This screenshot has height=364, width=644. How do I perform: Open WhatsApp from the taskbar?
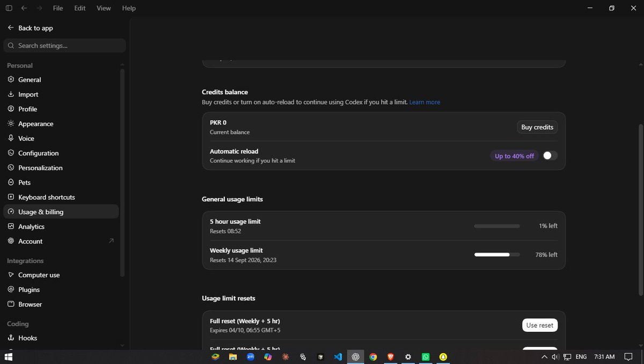[426, 356]
